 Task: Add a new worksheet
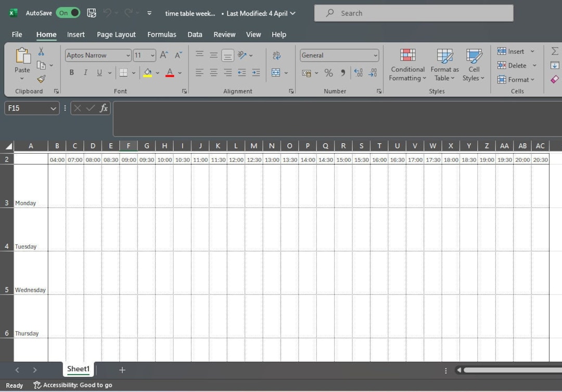[122, 370]
